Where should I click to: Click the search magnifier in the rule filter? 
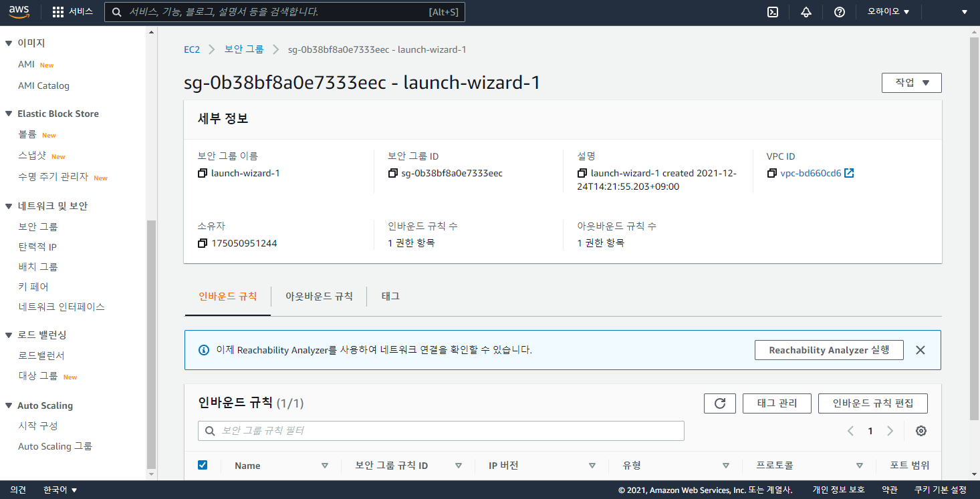tap(210, 431)
